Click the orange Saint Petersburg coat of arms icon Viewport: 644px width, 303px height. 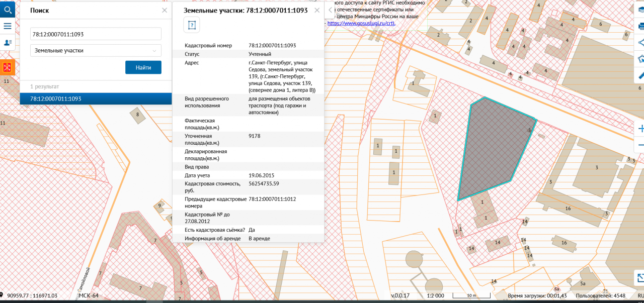[8, 67]
